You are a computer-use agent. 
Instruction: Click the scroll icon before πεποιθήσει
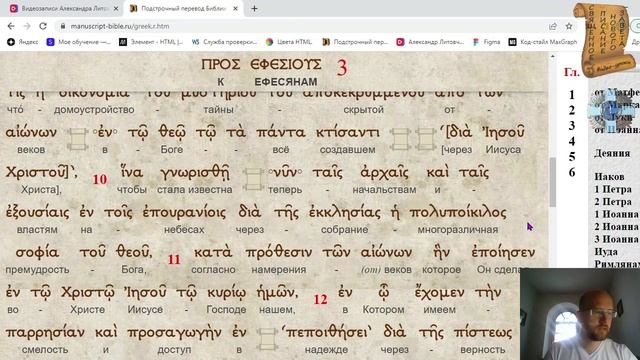(x=267, y=339)
